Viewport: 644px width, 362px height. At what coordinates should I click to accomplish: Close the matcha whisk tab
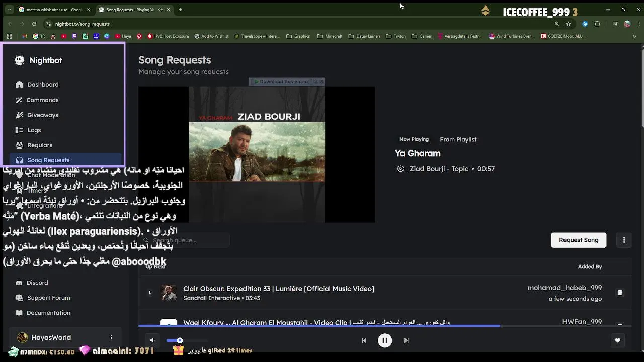tap(88, 10)
